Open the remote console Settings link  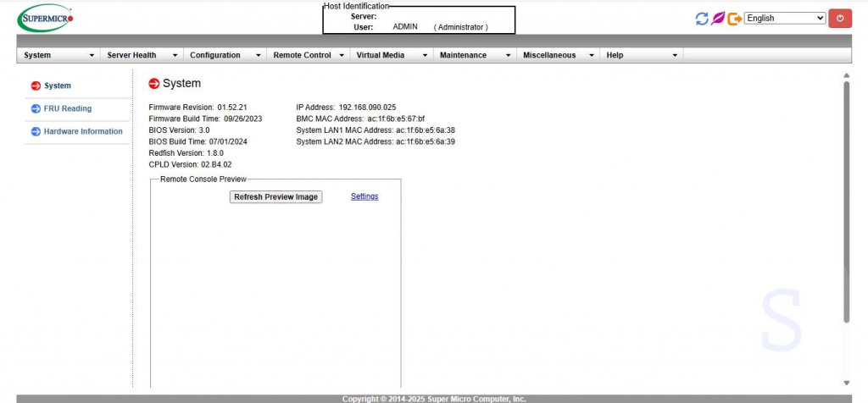(364, 196)
